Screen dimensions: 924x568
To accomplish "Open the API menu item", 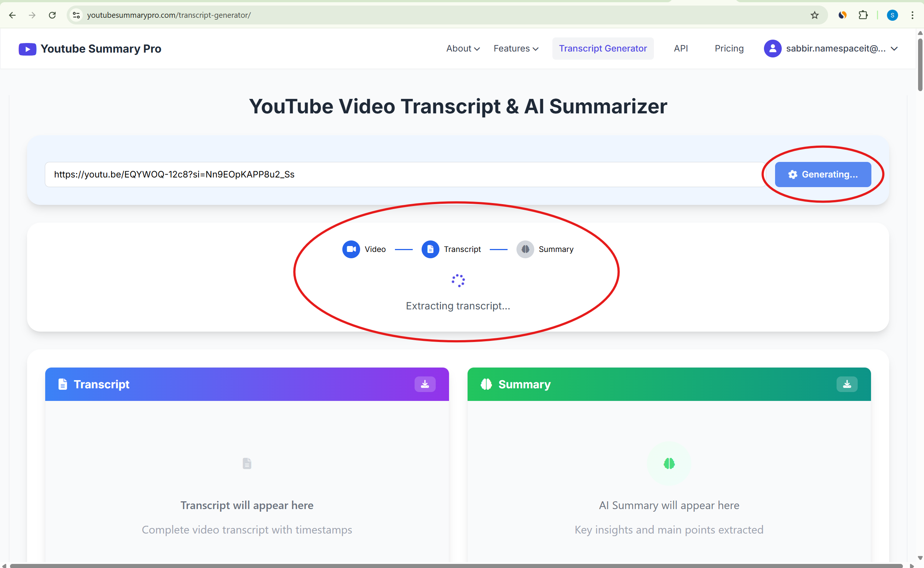I will pyautogui.click(x=681, y=49).
